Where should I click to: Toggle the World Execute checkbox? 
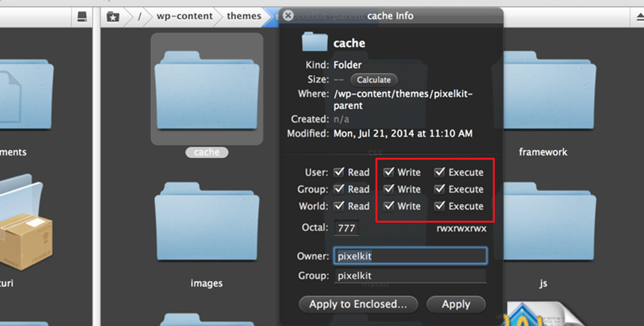440,206
